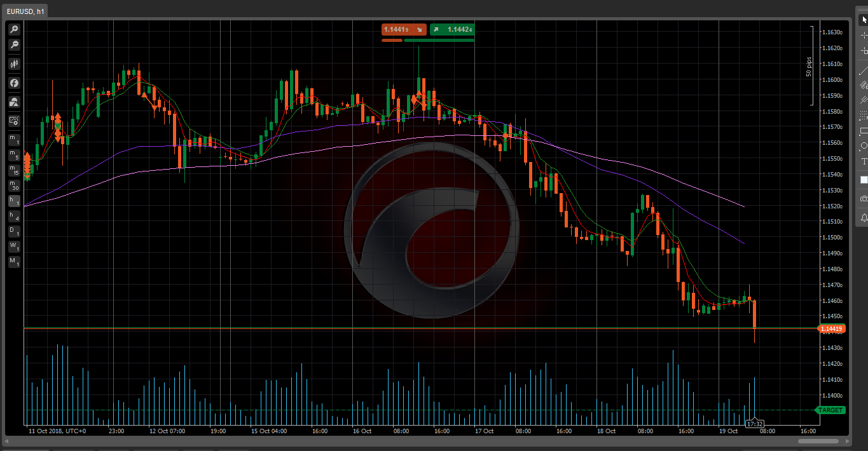Select the crosshair marker tool below the crosshair

coord(864,51)
